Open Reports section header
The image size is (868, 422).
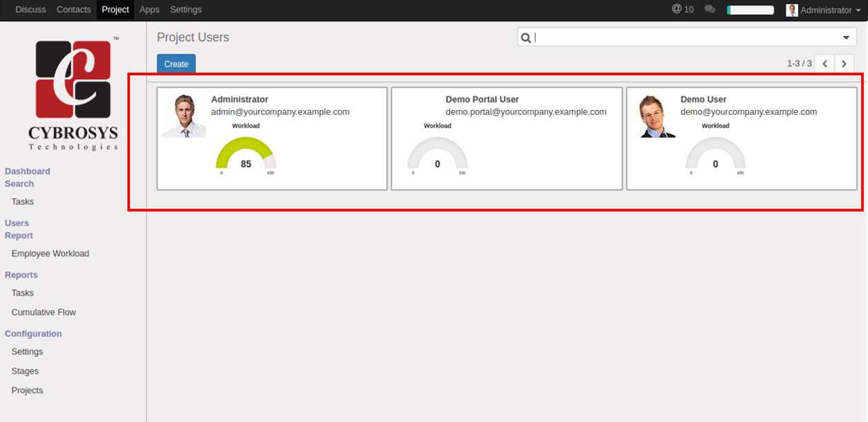[21, 275]
